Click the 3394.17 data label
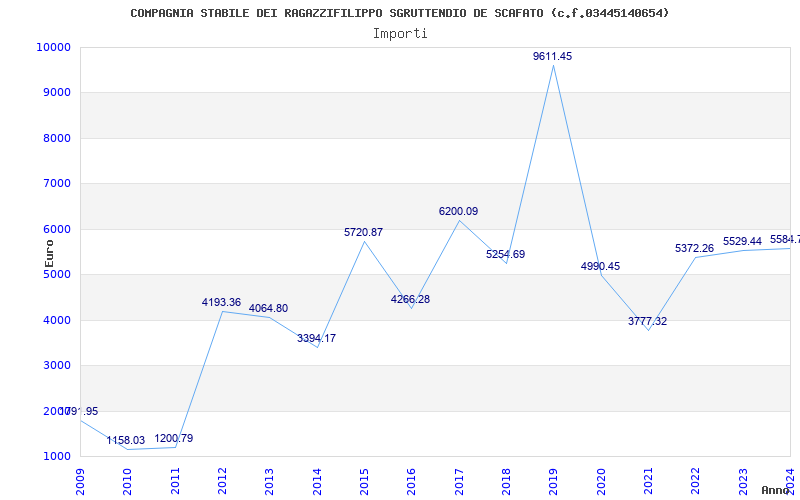This screenshot has width=800, height=500. click(316, 338)
